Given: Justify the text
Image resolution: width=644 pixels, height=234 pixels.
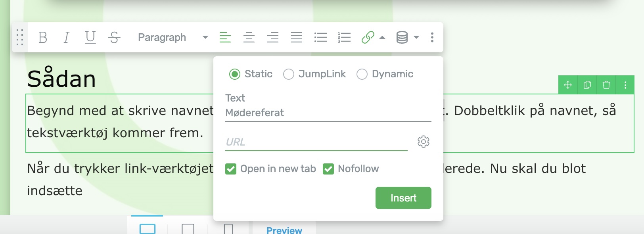Looking at the screenshot, I should click(x=297, y=37).
